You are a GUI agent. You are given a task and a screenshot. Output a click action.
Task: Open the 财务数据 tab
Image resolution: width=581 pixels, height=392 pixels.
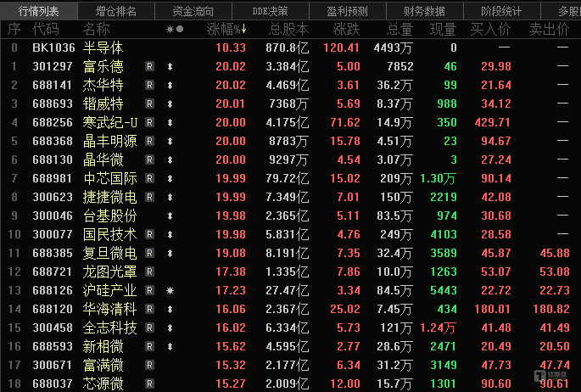point(424,11)
